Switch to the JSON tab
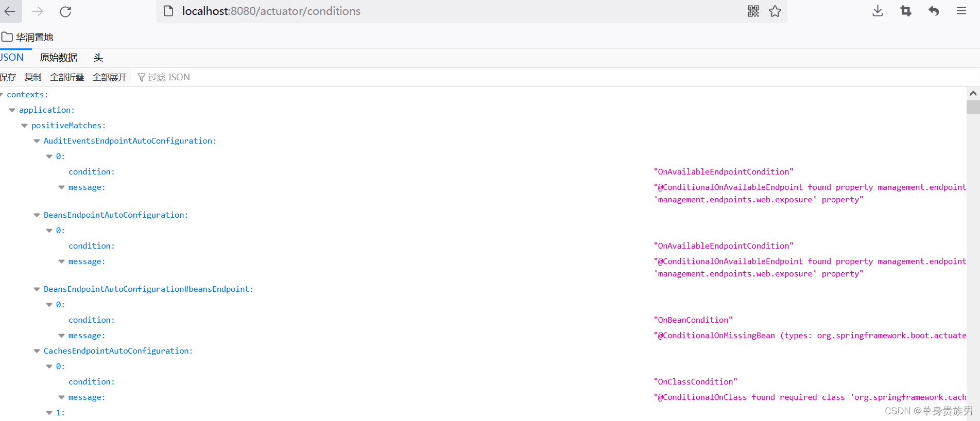The image size is (980, 421). pyautogui.click(x=12, y=58)
